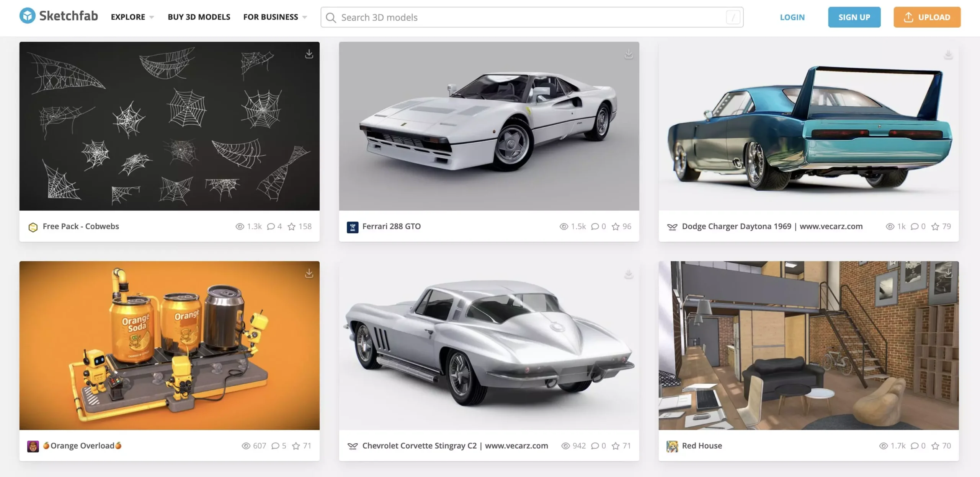Like Red House via star icon
The width and height of the screenshot is (980, 477).
pyautogui.click(x=935, y=446)
